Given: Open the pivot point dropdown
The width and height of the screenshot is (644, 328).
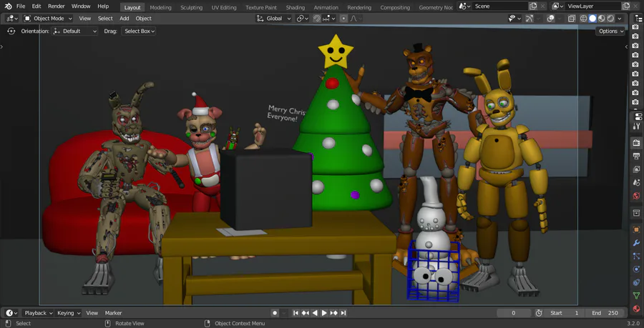Looking at the screenshot, I should [x=302, y=19].
